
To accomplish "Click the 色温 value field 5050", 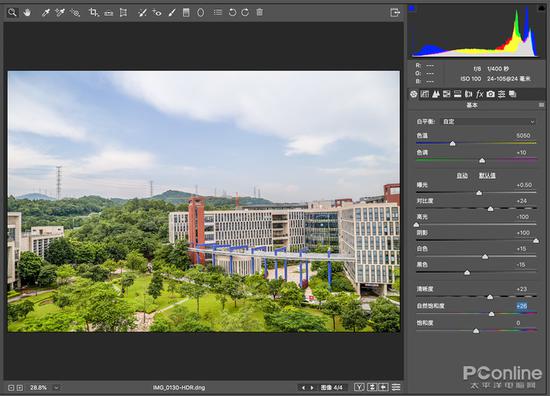I will (x=523, y=136).
